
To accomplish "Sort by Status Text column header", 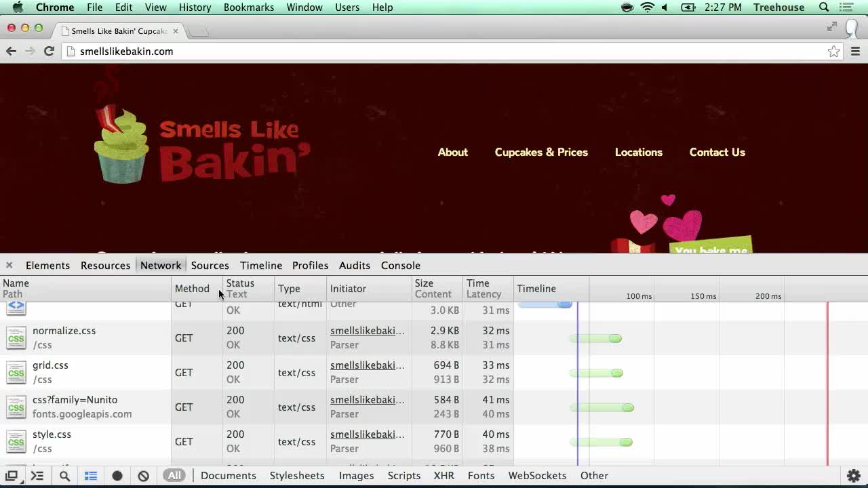I will coord(248,289).
